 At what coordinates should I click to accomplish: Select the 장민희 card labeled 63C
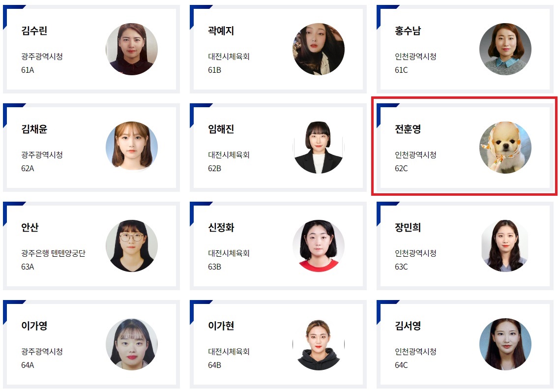click(465, 245)
